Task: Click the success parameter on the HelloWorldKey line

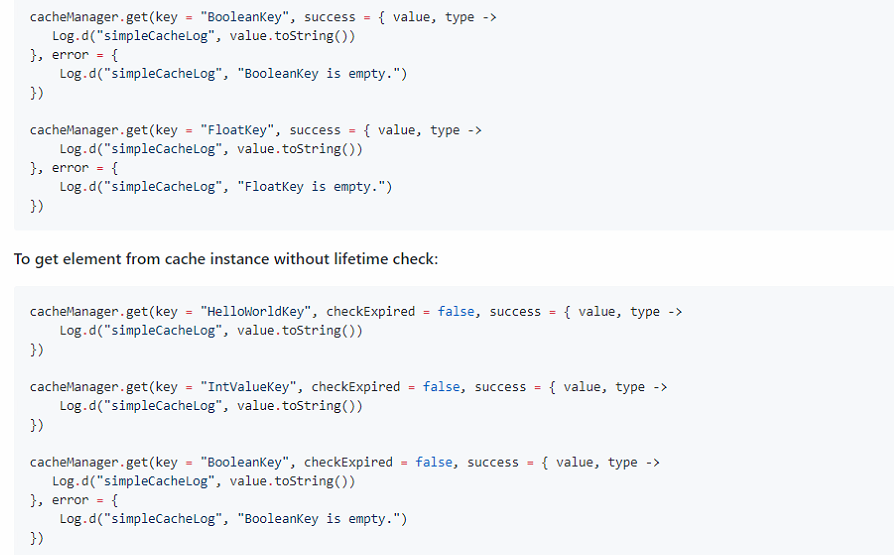Action: click(515, 311)
